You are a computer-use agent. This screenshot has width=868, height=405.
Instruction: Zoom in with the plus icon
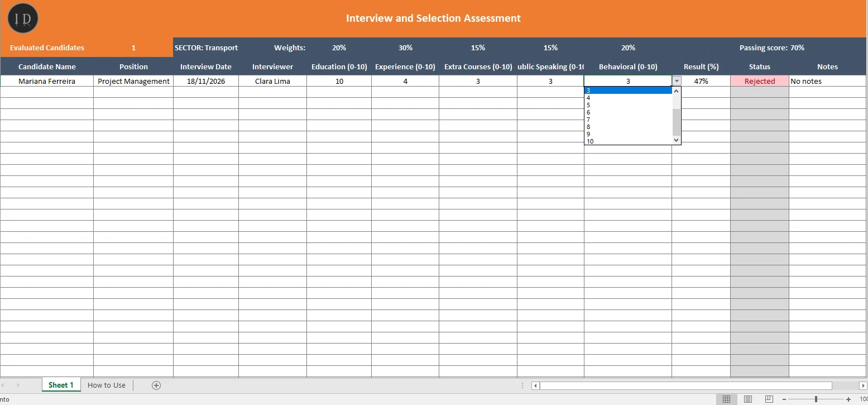(x=848, y=399)
